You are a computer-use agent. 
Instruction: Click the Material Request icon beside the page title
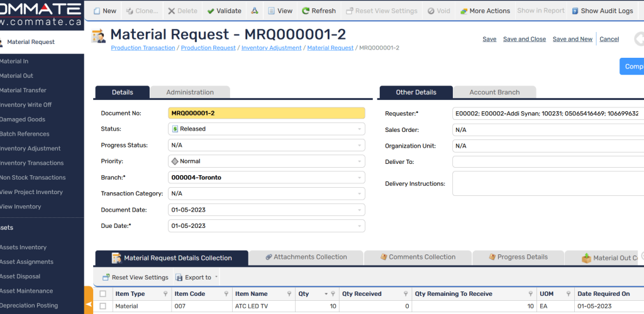(99, 36)
